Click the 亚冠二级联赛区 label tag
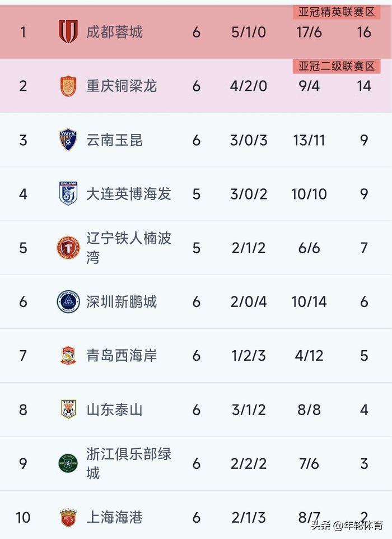 [x=336, y=66]
